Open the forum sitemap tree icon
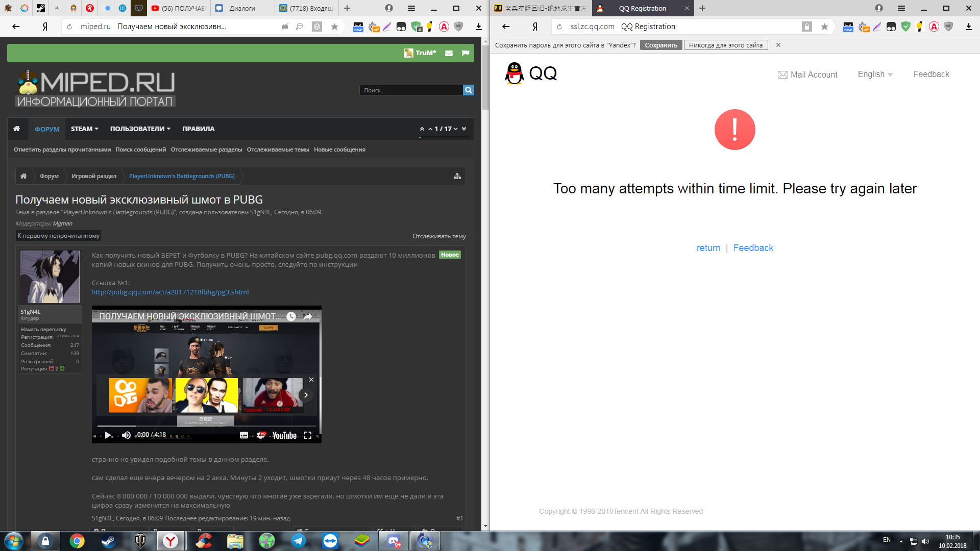 457,176
